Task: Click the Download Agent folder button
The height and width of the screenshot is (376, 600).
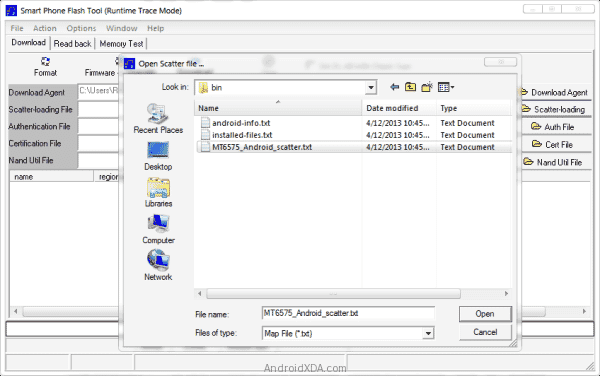Action: [556, 93]
